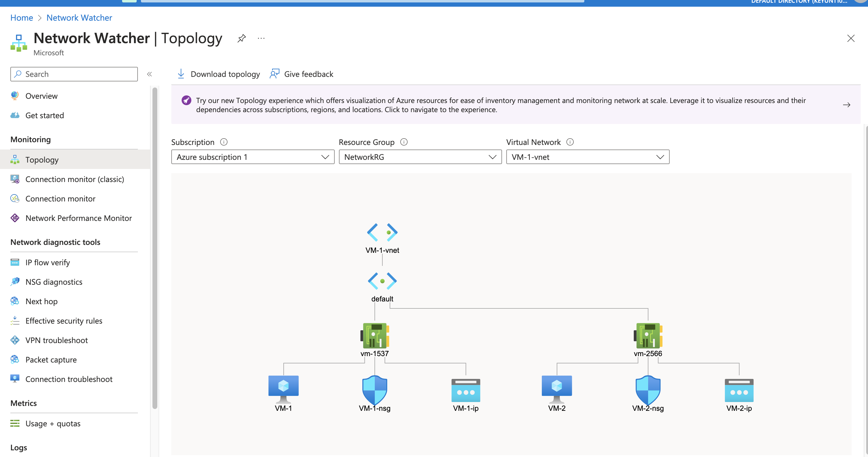
Task: Open VPN troubleshoot
Action: (56, 340)
